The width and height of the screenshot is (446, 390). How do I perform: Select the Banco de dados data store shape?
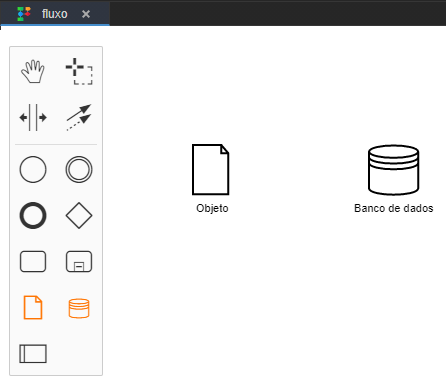[x=393, y=170]
